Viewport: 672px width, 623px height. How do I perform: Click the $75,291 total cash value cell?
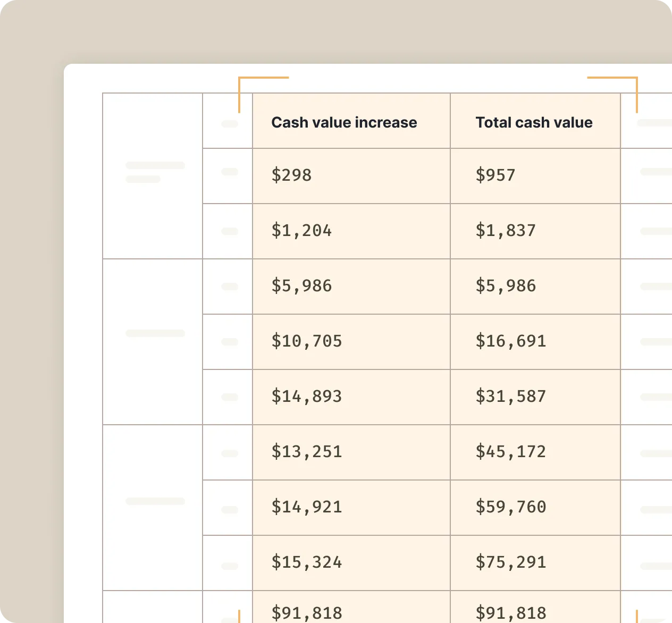(511, 562)
